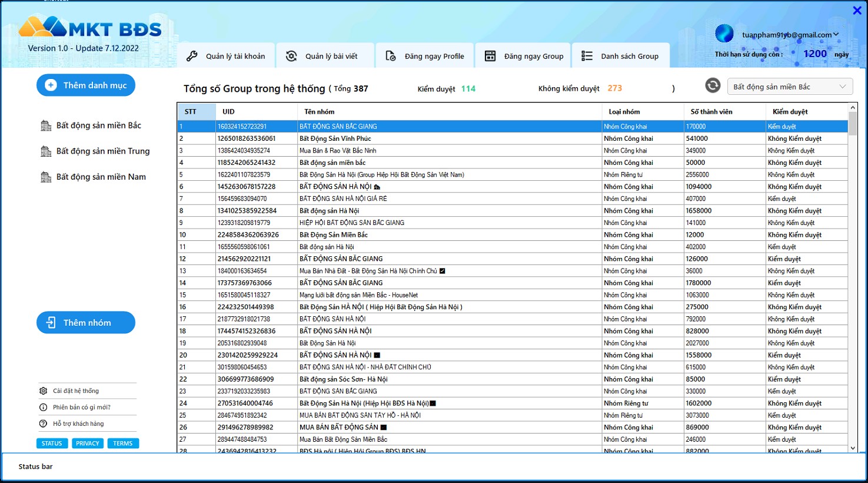Open the Đăng ngay Group tab
868x483 pixels.
[523, 55]
